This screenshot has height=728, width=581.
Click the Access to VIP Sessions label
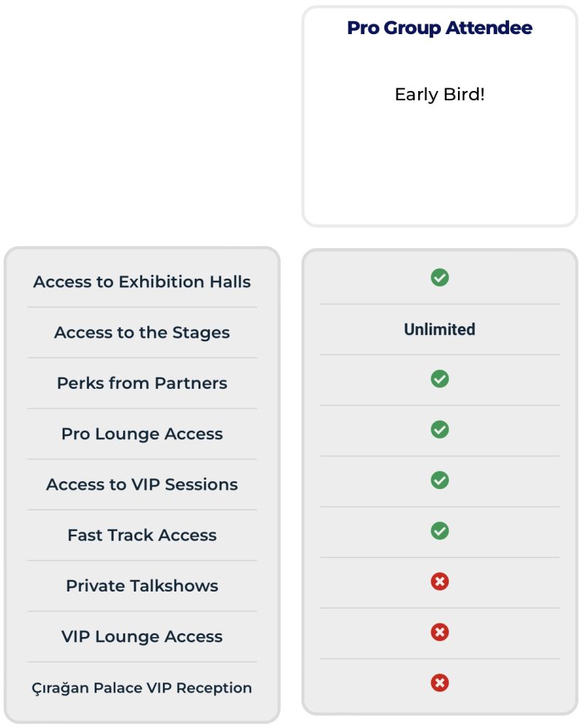coord(142,484)
